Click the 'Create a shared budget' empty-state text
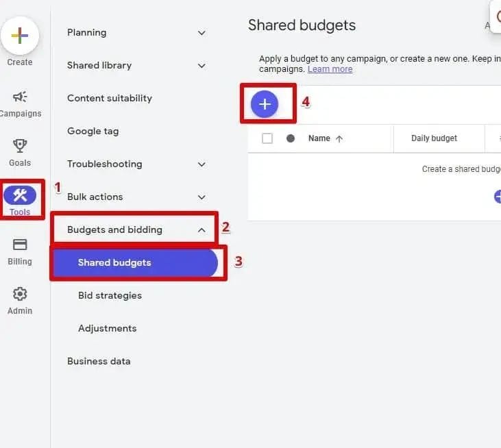Screen dimensions: 501x448 pos(461,169)
